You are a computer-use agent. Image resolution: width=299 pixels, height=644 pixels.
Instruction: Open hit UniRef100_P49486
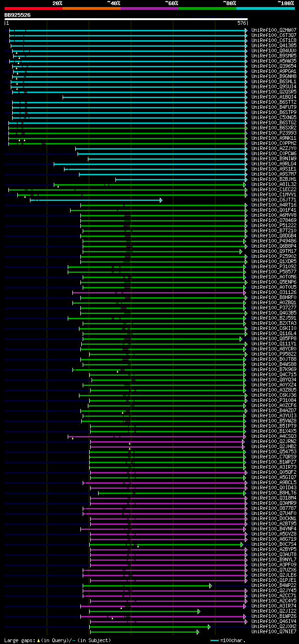pos(274,241)
